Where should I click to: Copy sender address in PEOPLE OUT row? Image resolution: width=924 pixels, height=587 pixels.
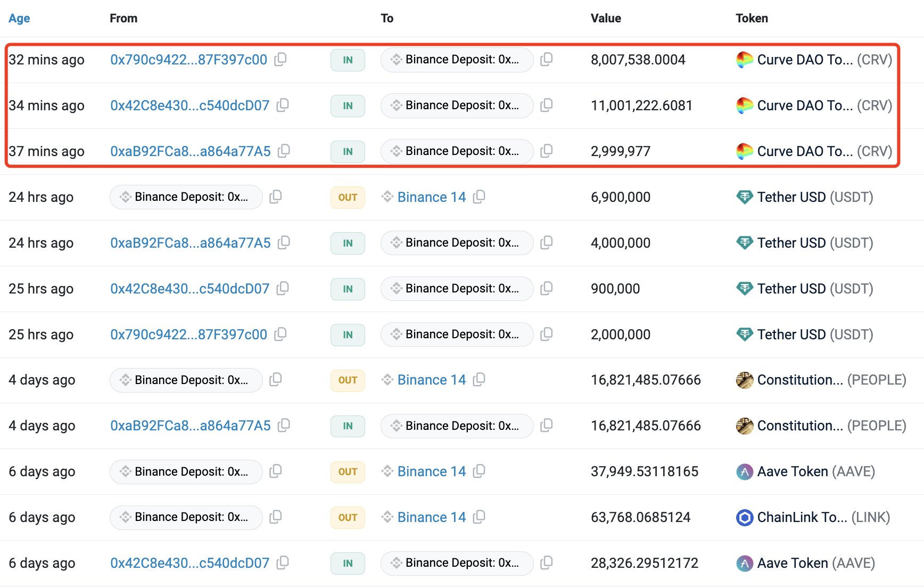(x=276, y=379)
